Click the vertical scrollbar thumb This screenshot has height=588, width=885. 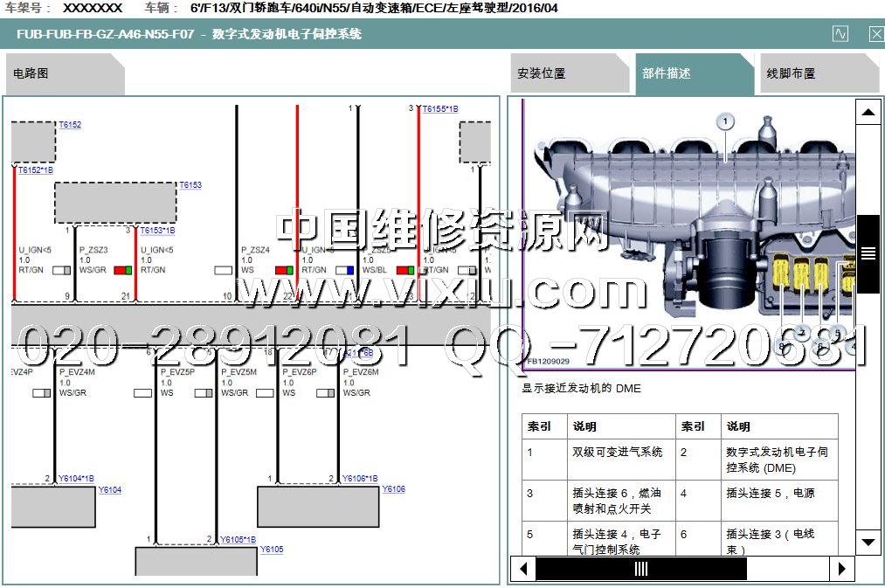point(868,253)
